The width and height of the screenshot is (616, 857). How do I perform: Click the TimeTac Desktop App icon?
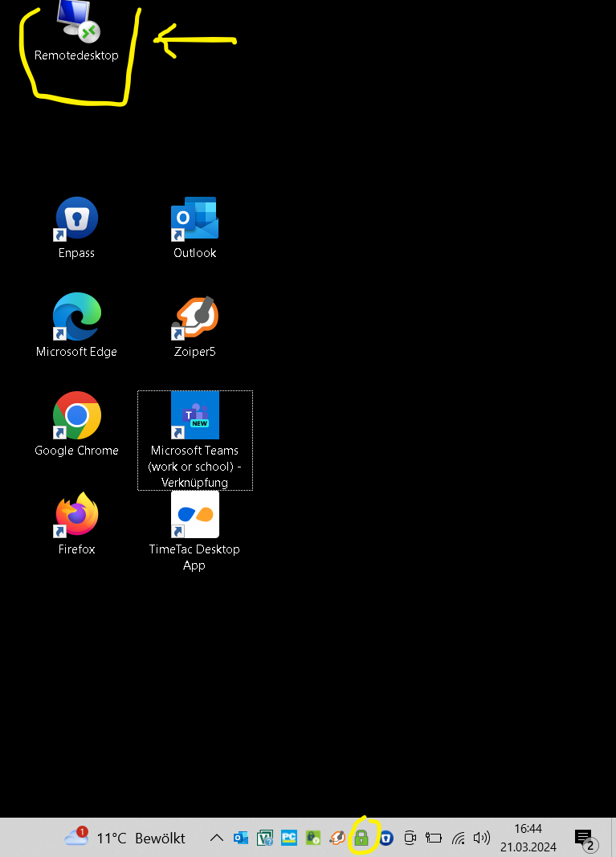click(194, 515)
